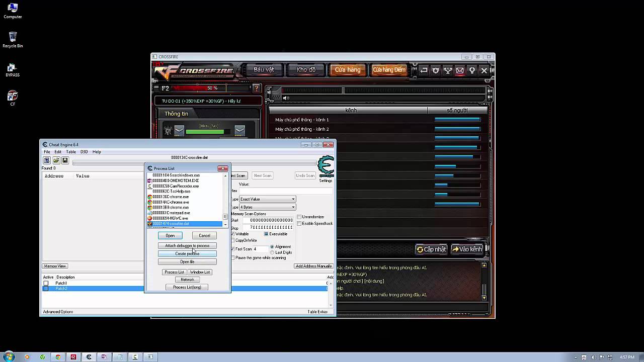Click the X exit icon in CrossFire toolbar
The width and height of the screenshot is (644, 362).
[484, 70]
